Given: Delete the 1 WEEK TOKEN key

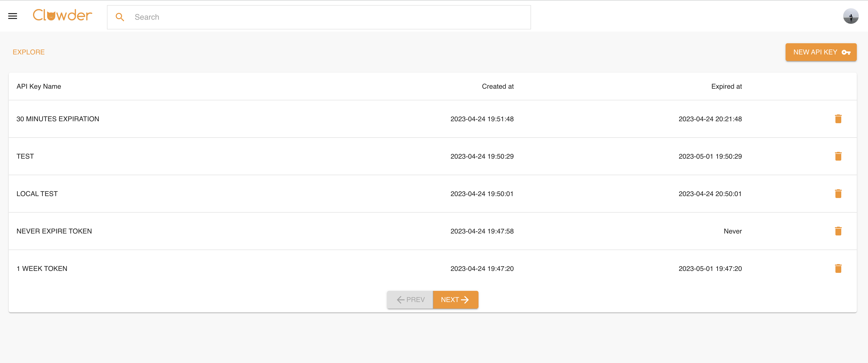Looking at the screenshot, I should tap(838, 268).
